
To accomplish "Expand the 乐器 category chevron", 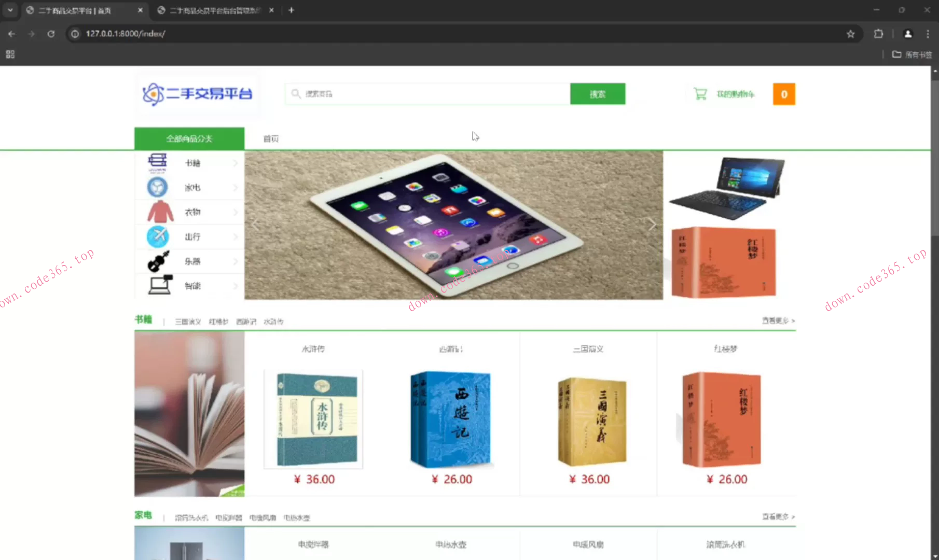I will point(235,261).
